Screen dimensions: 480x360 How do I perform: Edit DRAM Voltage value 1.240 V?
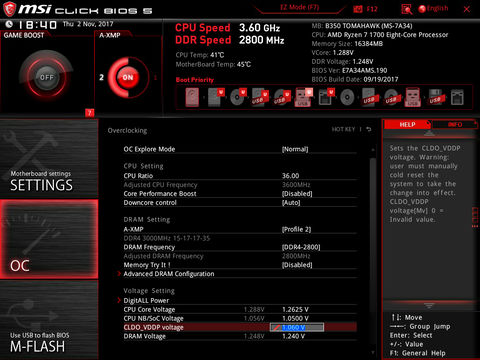click(293, 336)
